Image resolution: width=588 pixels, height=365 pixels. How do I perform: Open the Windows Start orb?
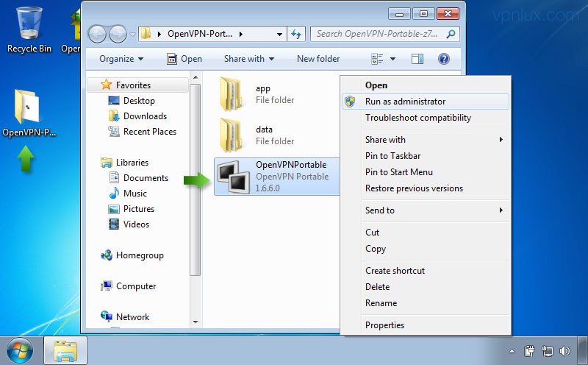pos(20,351)
